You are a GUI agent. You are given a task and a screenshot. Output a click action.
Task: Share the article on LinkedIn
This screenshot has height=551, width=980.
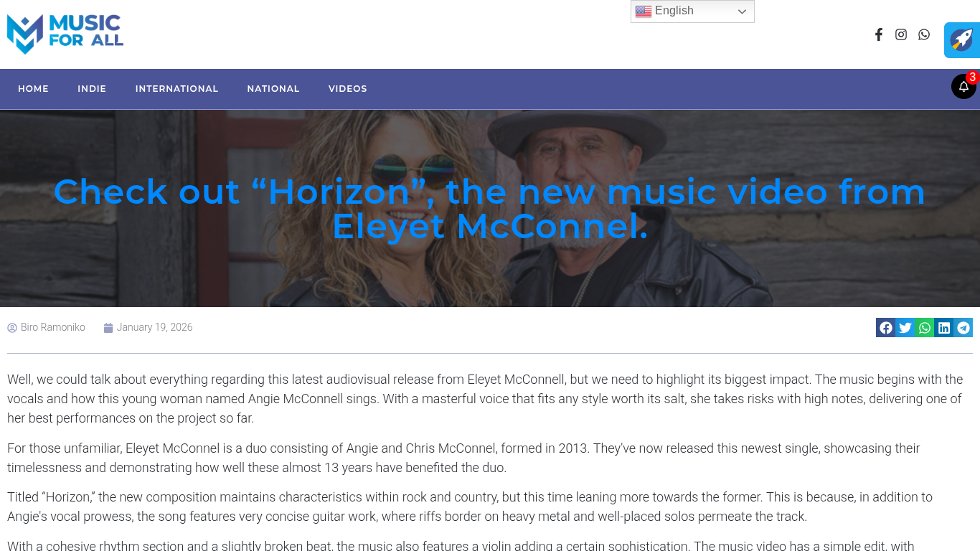pos(944,328)
